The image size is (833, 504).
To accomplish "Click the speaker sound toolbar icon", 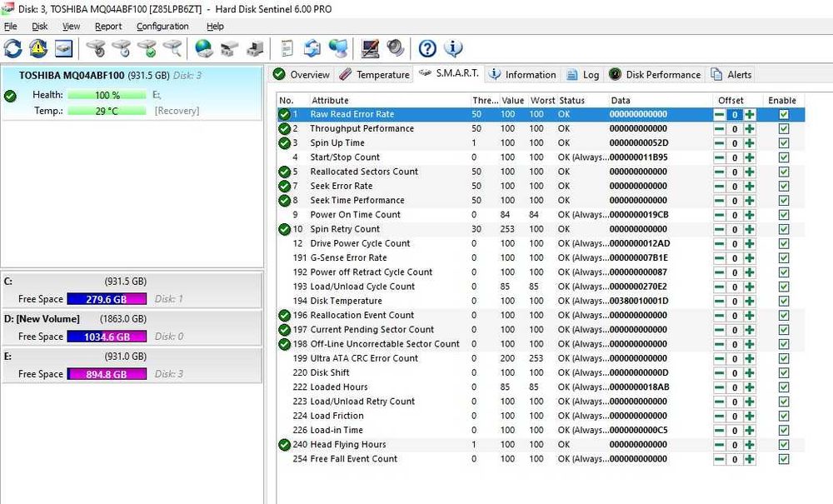I will click(x=396, y=48).
